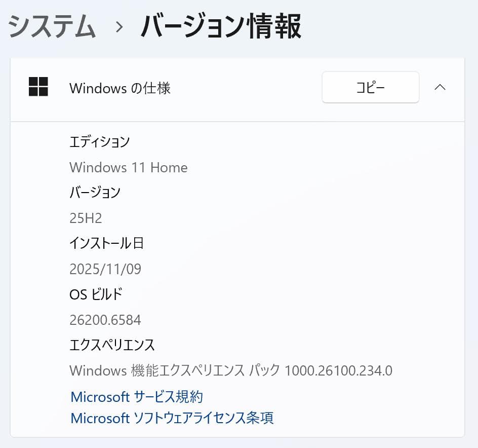This screenshot has height=448, width=478.
Task: Click the エクスペリエンス label
Action: [x=112, y=345]
